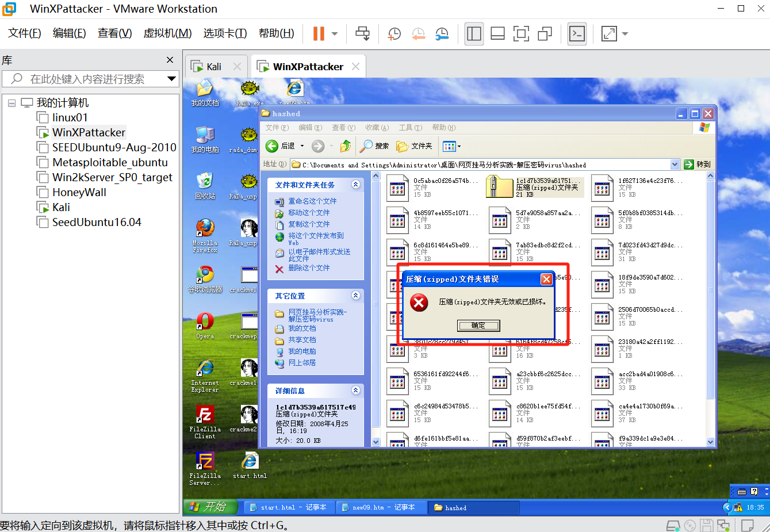
Task: Select SEEDUbuntu9-Aug-2010 in the library
Action: (x=114, y=147)
